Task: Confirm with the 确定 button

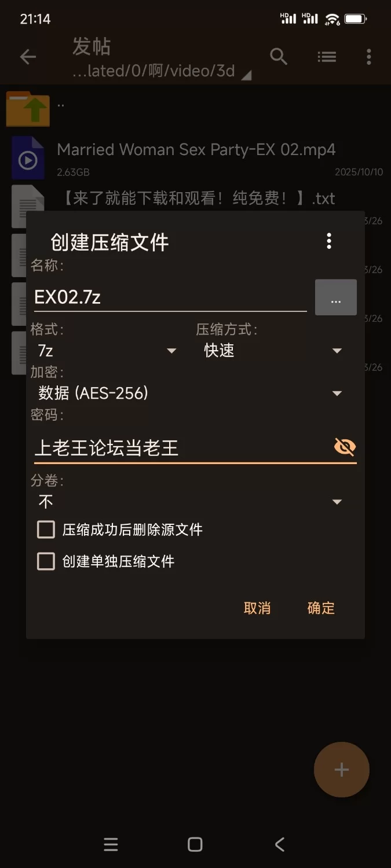Action: [321, 608]
